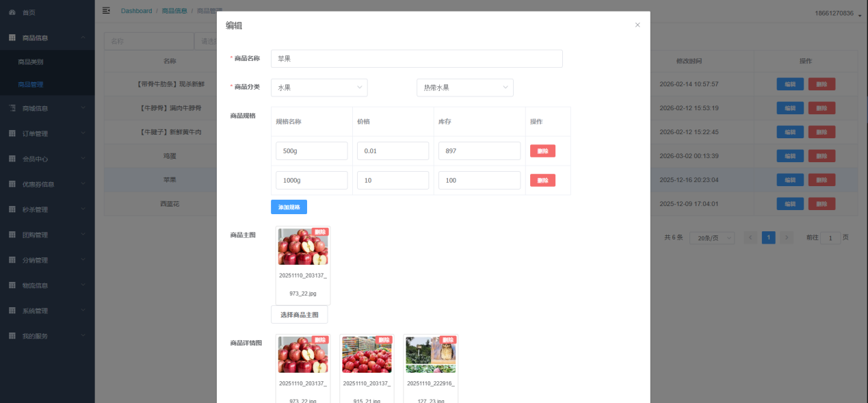
Task: Click the 物流信息 sidebar icon
Action: pos(12,285)
